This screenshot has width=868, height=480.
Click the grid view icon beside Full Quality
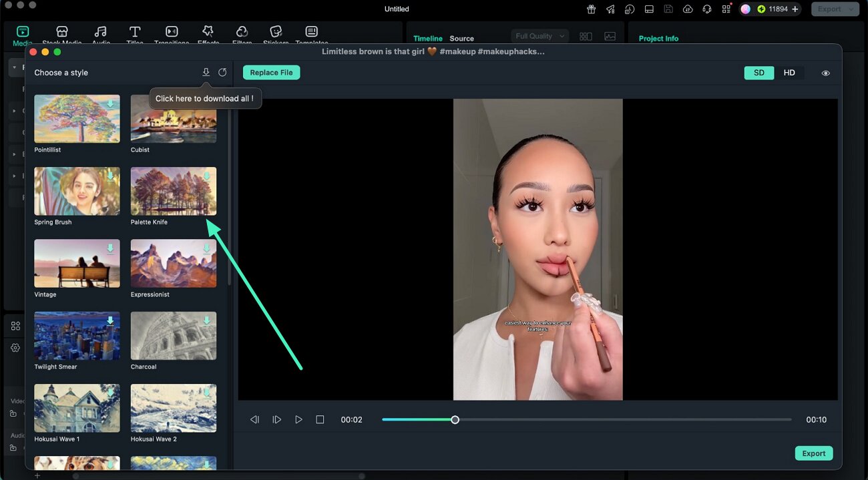(586, 37)
